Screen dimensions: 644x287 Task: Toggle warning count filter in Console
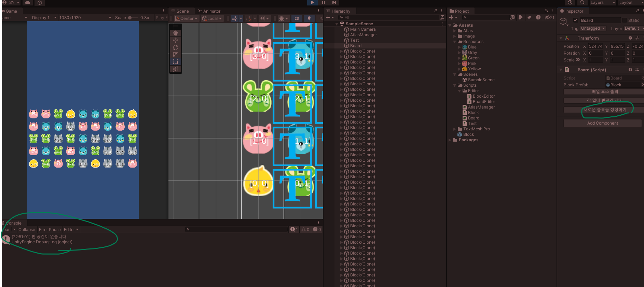(x=305, y=229)
